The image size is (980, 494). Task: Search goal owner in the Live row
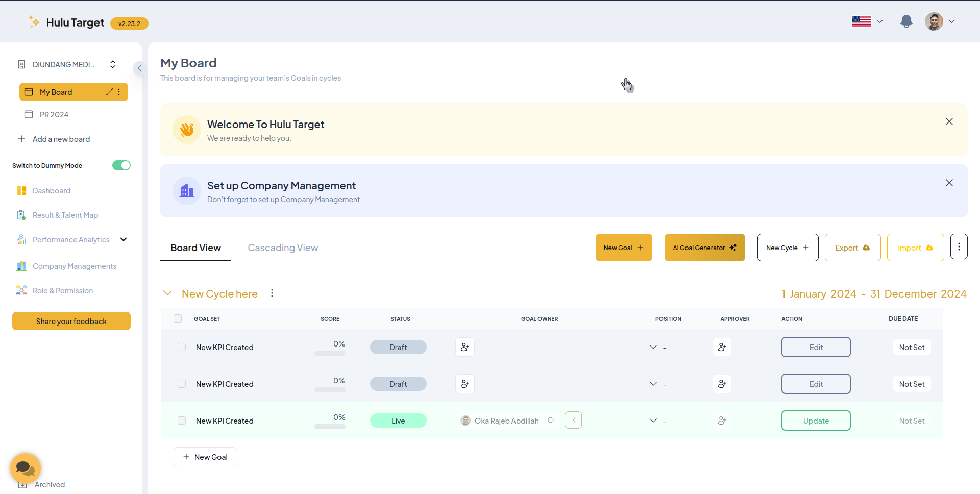pos(551,421)
